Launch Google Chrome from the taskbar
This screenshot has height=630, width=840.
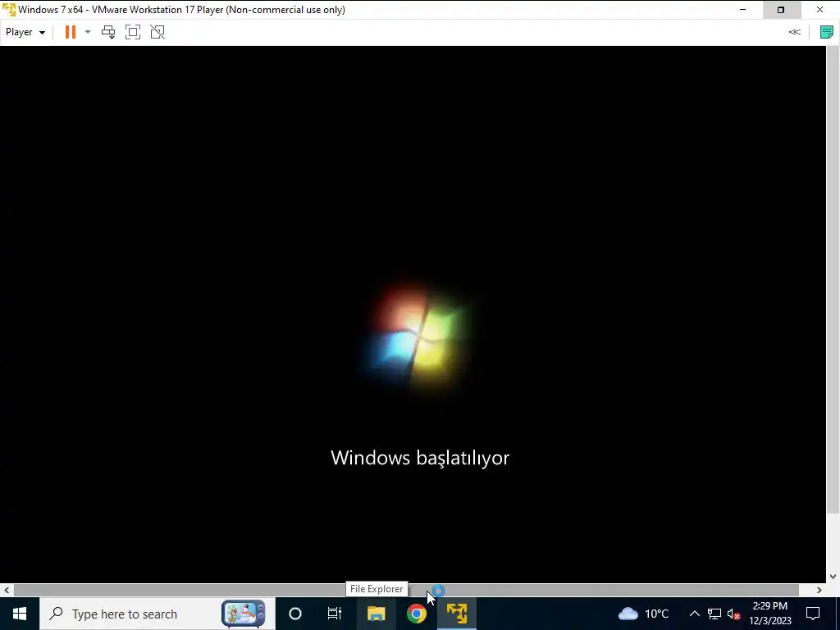pyautogui.click(x=416, y=614)
